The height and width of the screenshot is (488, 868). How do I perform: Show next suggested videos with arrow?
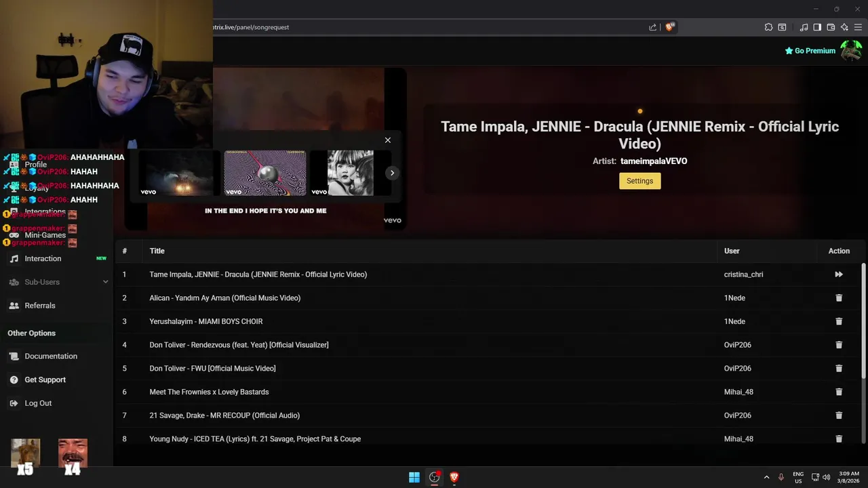point(392,173)
